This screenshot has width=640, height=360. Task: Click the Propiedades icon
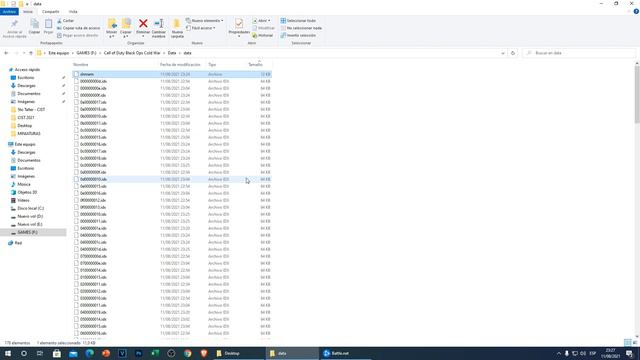point(239,24)
